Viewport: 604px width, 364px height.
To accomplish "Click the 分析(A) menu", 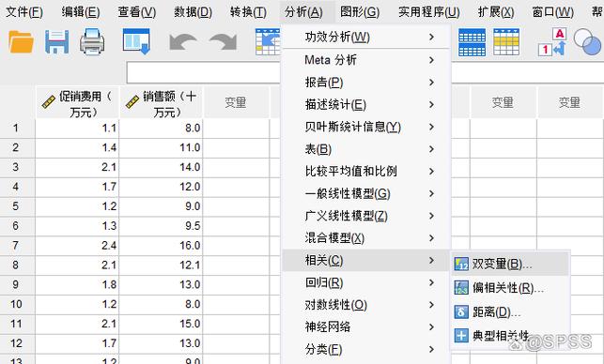I will pyautogui.click(x=303, y=12).
